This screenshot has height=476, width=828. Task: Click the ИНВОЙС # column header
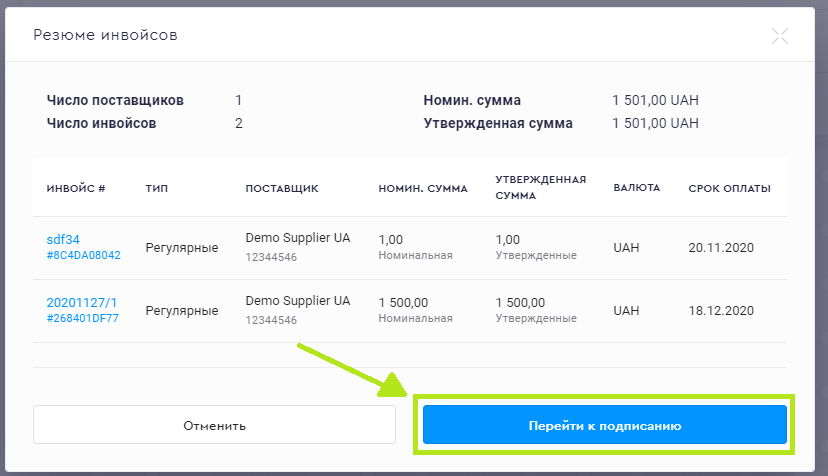[x=76, y=188]
